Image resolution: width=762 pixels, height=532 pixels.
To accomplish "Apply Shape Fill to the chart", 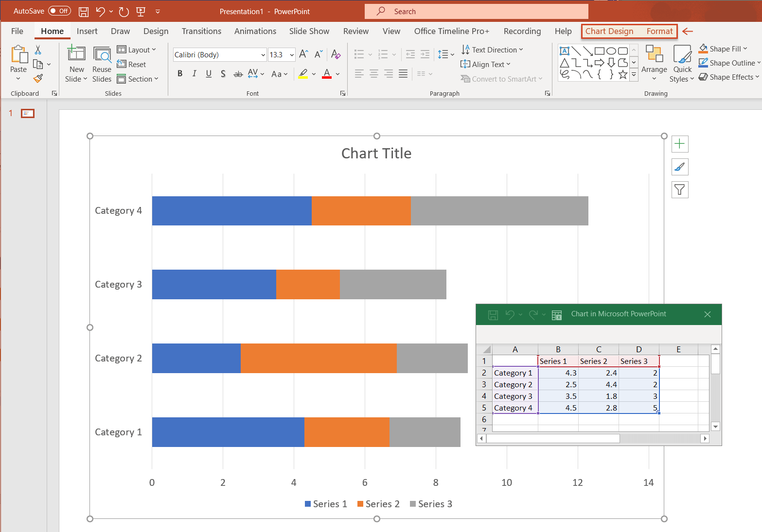I will tap(724, 48).
